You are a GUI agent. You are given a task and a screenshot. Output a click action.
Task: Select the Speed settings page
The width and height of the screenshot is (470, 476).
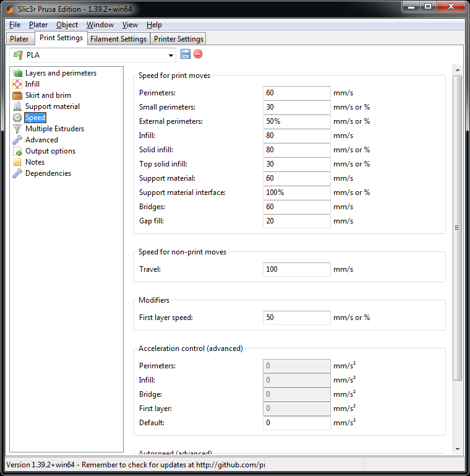point(35,118)
